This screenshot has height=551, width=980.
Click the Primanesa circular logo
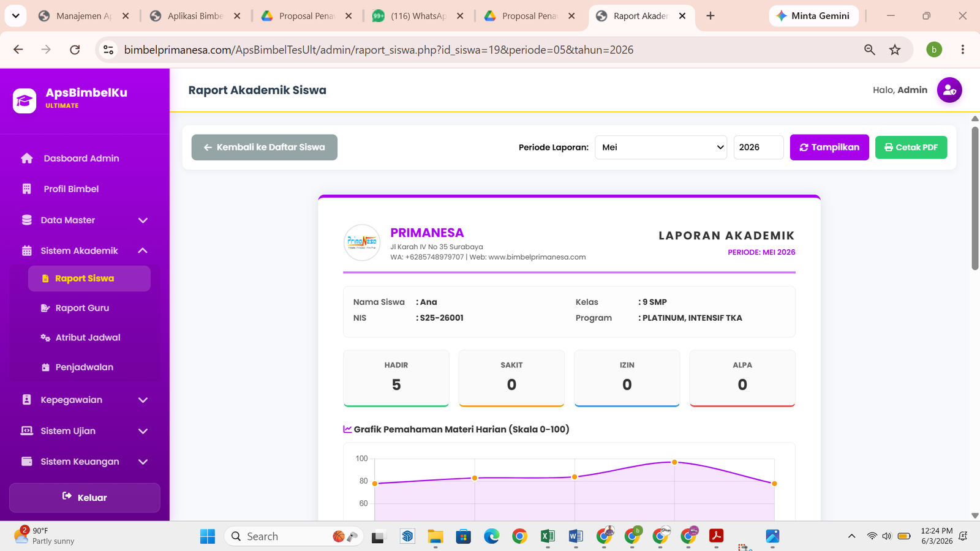pyautogui.click(x=362, y=242)
